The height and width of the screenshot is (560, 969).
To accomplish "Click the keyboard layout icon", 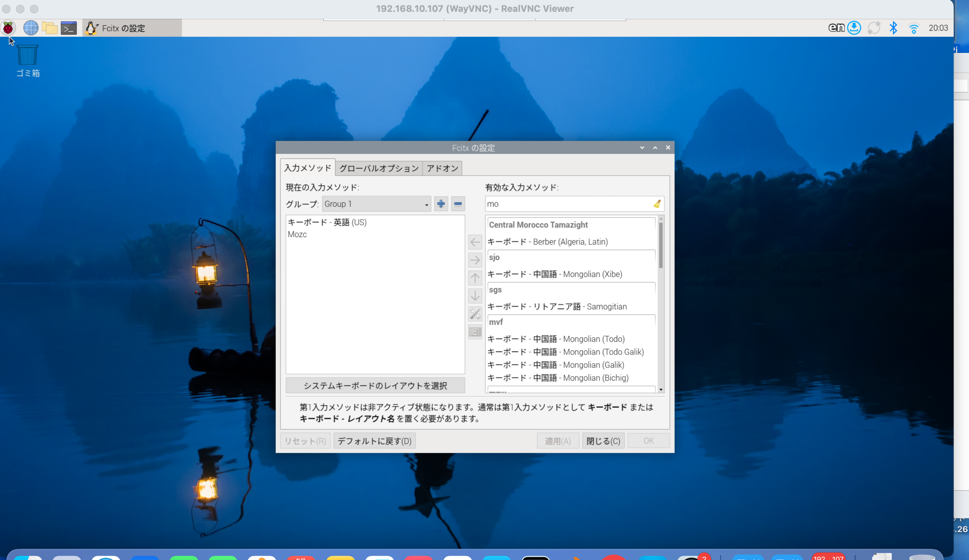I will click(x=475, y=332).
